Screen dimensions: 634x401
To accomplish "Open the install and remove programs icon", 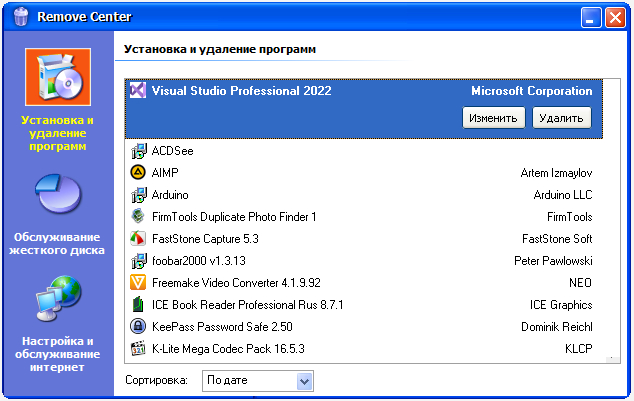I will tap(58, 77).
